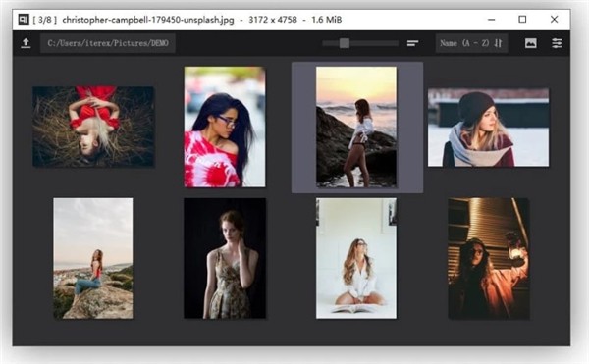Select the woman reading on bed thumbnail
589x364 pixels.
point(356,258)
